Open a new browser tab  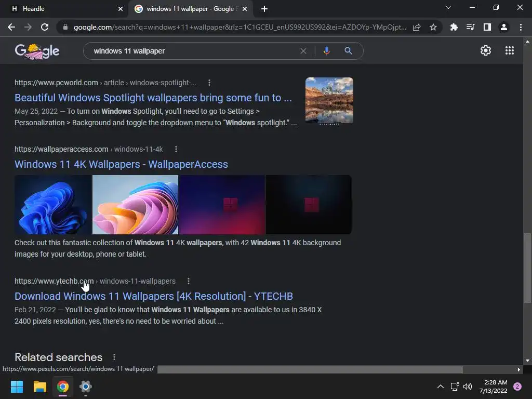(264, 9)
